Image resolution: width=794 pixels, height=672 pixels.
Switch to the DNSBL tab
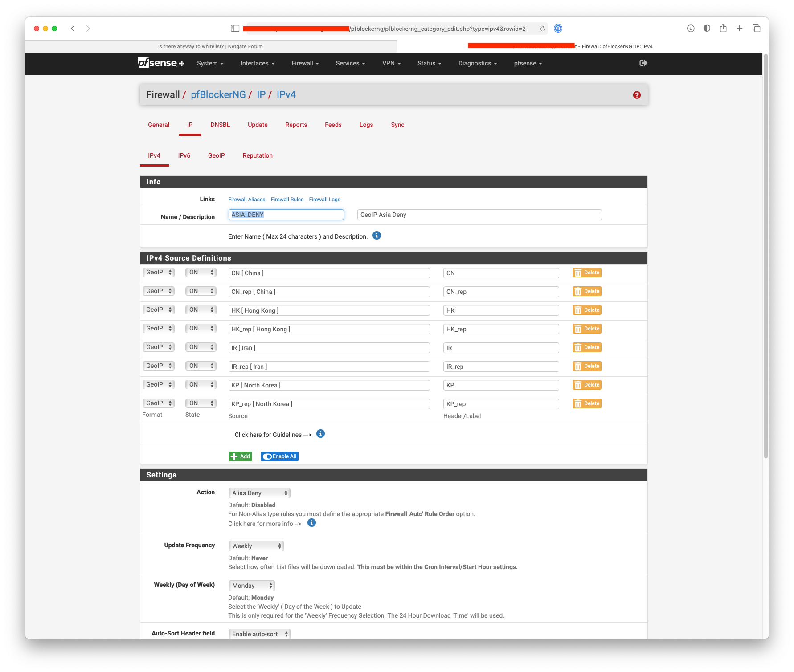[220, 125]
